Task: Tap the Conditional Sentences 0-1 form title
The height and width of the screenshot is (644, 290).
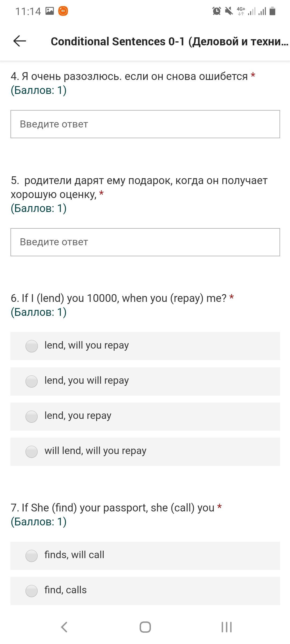Action: click(169, 42)
